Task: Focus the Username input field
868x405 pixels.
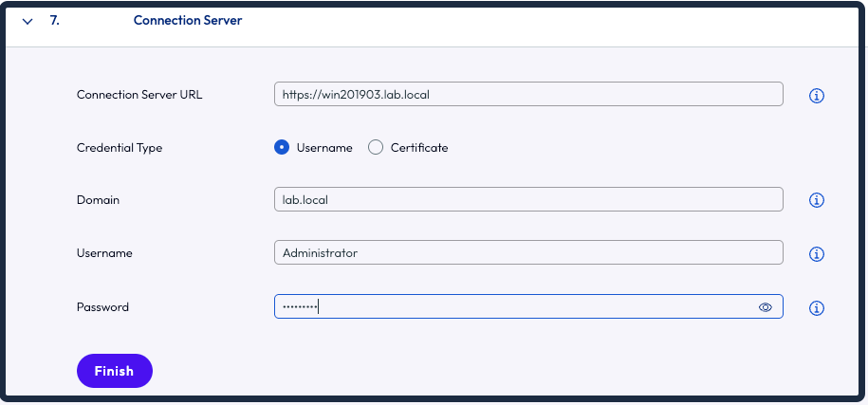Action: pyautogui.click(x=528, y=252)
